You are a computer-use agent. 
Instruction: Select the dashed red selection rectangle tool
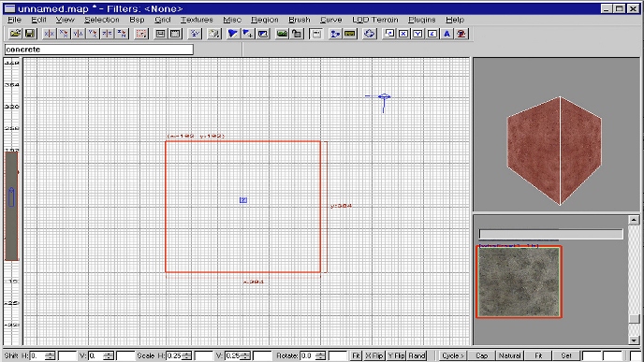point(140,34)
